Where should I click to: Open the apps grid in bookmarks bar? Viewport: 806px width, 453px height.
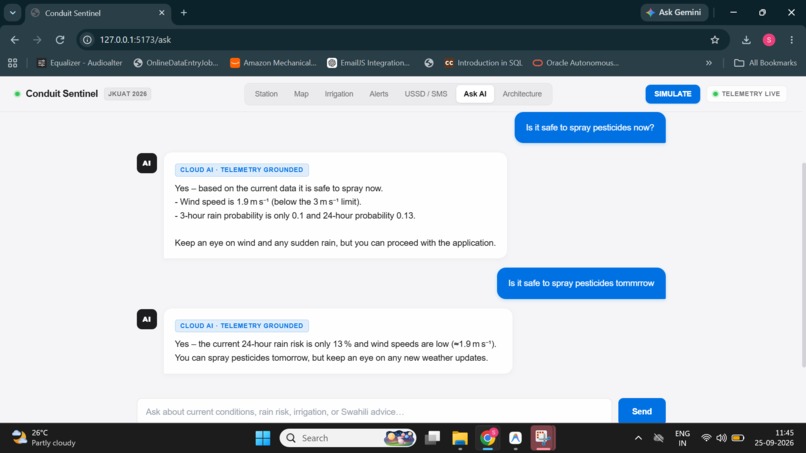(x=12, y=63)
